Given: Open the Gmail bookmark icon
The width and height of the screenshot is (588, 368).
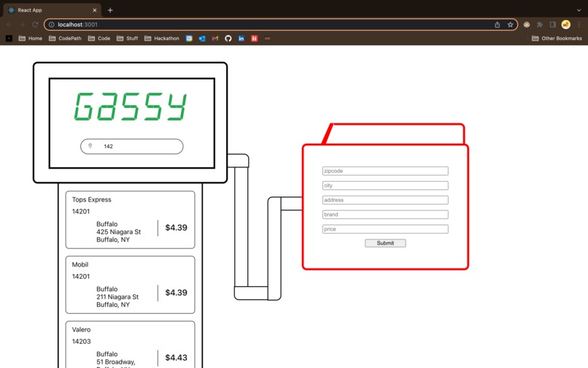Looking at the screenshot, I should (215, 38).
